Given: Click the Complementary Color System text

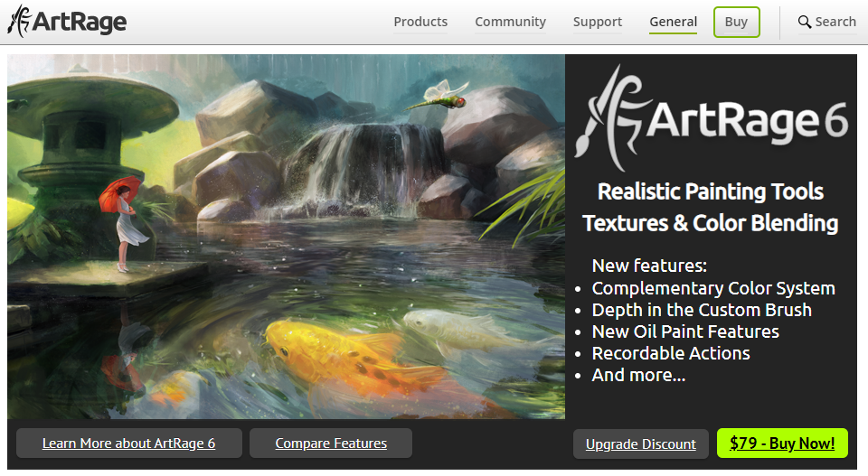Looking at the screenshot, I should tap(713, 288).
